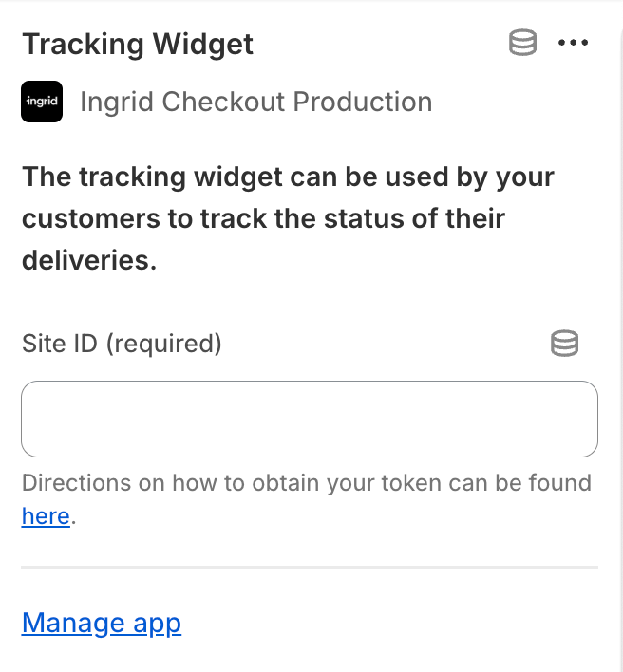Click the Site ID (required) label
The image size is (623, 672).
[122, 344]
